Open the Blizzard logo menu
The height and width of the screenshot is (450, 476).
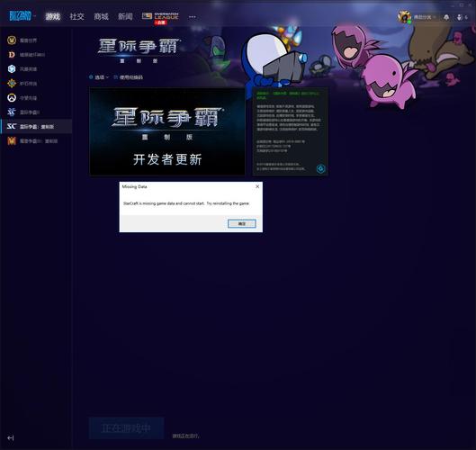pos(22,16)
